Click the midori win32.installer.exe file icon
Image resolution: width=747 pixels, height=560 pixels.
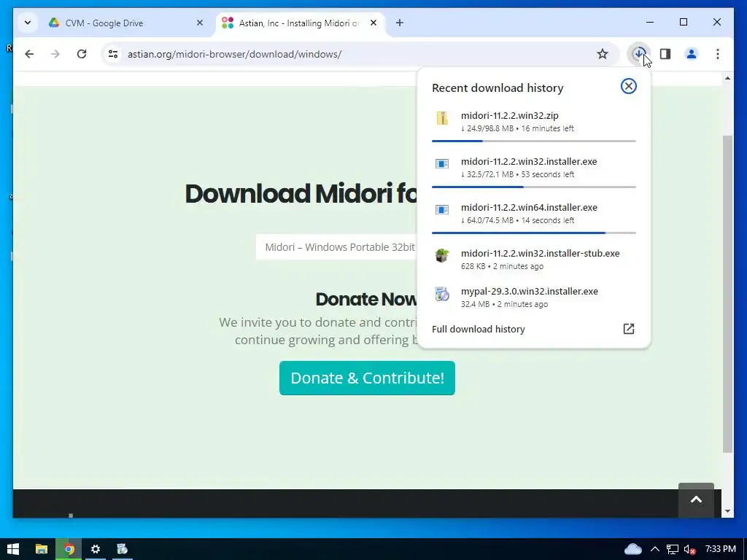(442, 164)
